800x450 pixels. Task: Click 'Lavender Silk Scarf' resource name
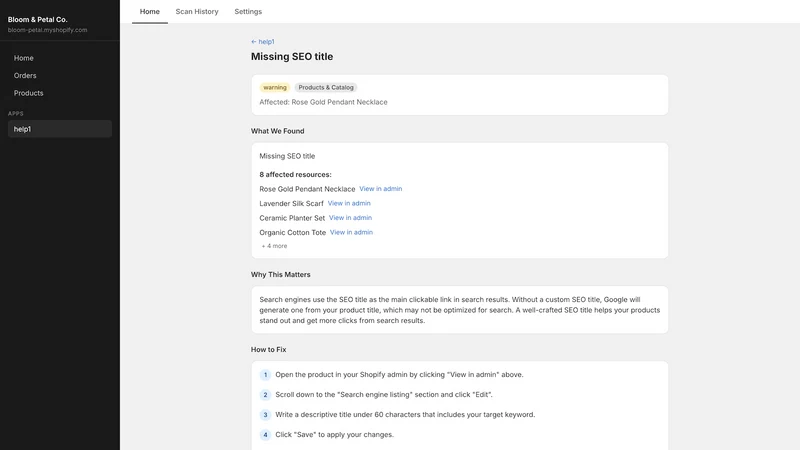(x=291, y=204)
